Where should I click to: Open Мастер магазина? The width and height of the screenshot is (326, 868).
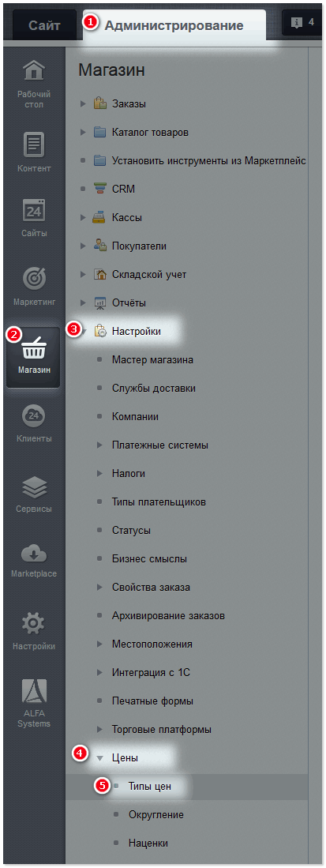(152, 360)
